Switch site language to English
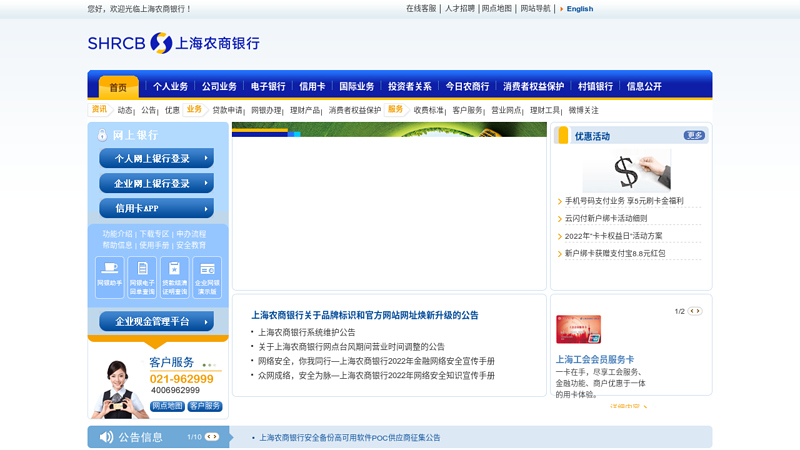This screenshot has width=800, height=450. [x=580, y=9]
